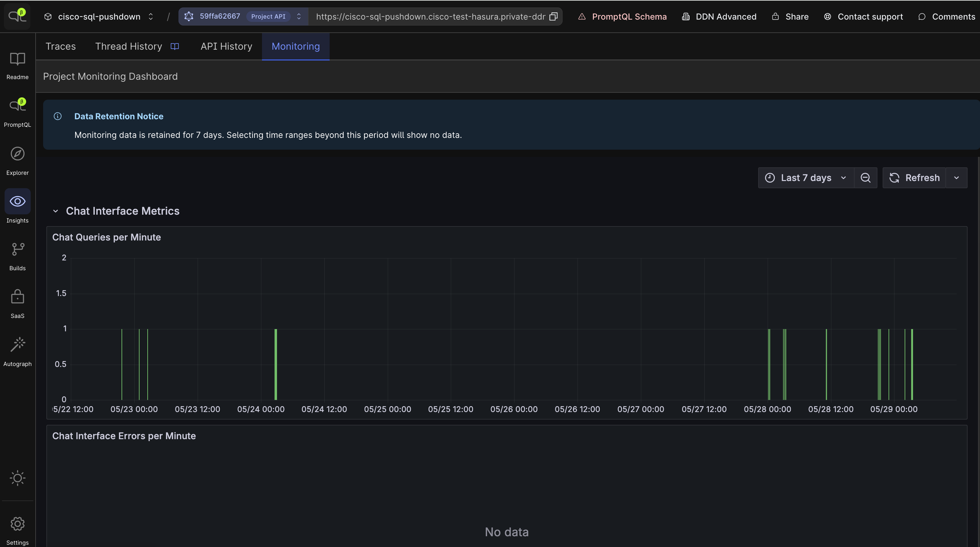Open the API History tab

pyautogui.click(x=226, y=46)
